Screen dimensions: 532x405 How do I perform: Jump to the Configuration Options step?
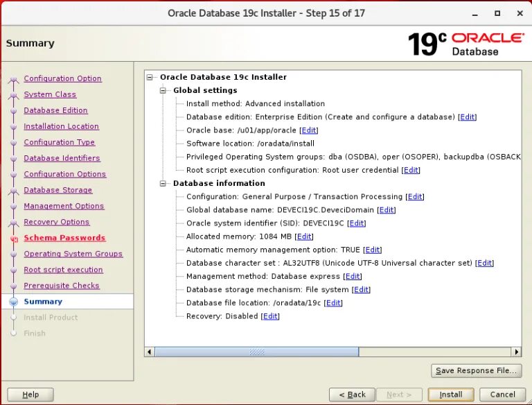point(65,174)
